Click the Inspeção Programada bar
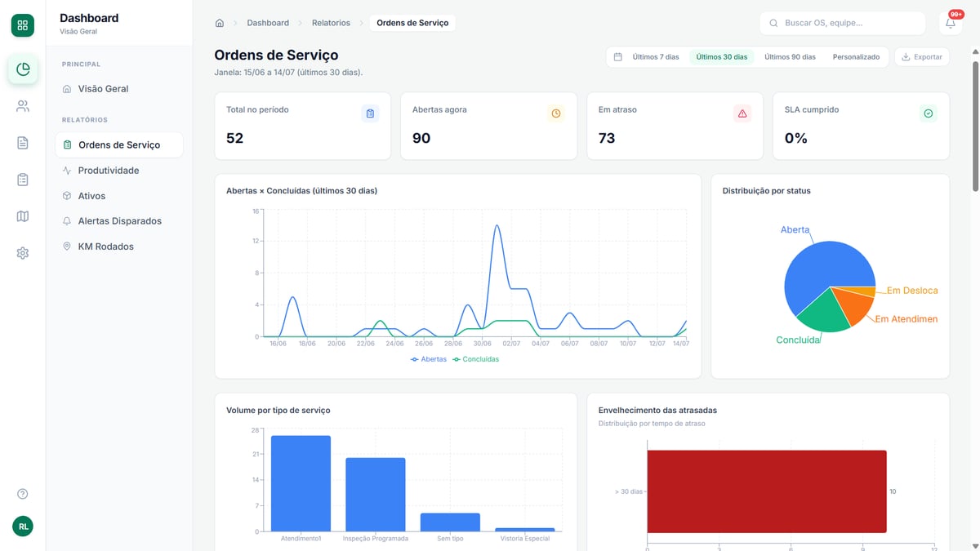Screen dimensions: 980x551 click(x=376, y=495)
